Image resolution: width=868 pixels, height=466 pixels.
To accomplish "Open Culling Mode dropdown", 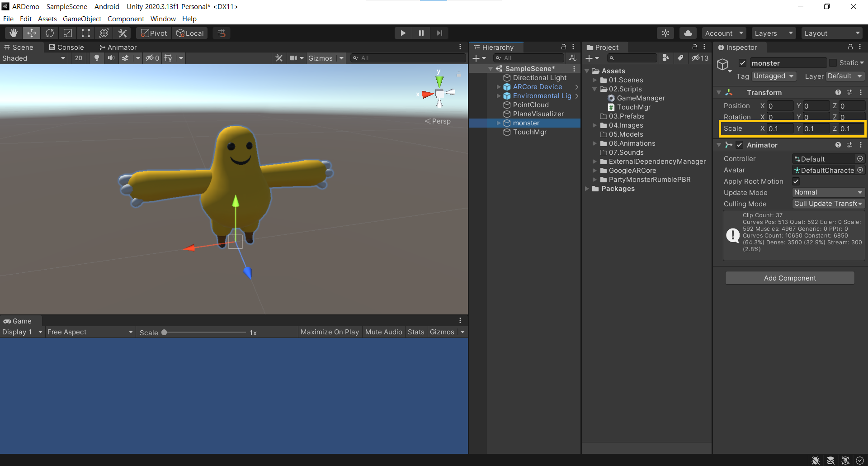I will click(828, 204).
